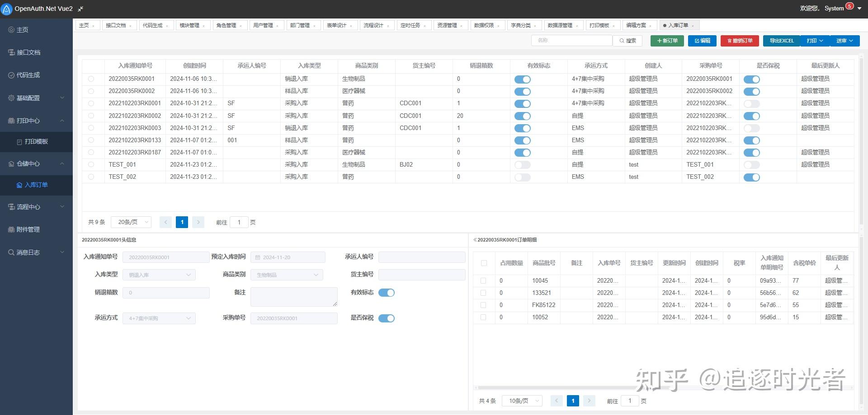Screen dimensions: 868x415
Task: Switch to the 流程设计 tab
Action: pyautogui.click(x=374, y=25)
